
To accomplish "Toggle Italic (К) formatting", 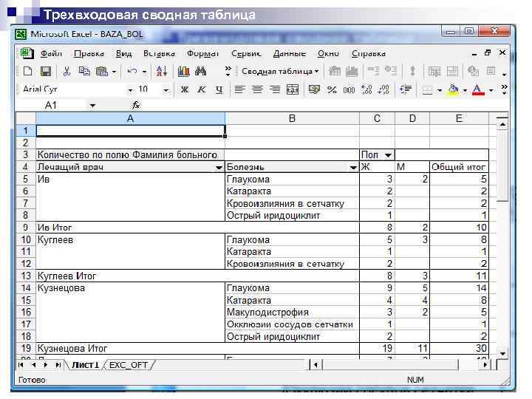I will 202,89.
